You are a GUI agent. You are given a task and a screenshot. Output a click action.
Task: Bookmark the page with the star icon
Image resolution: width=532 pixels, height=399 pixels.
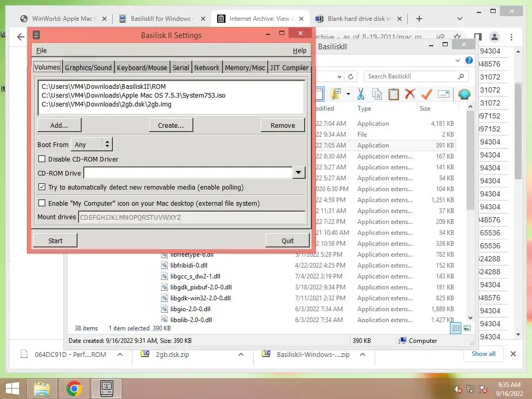457,36
